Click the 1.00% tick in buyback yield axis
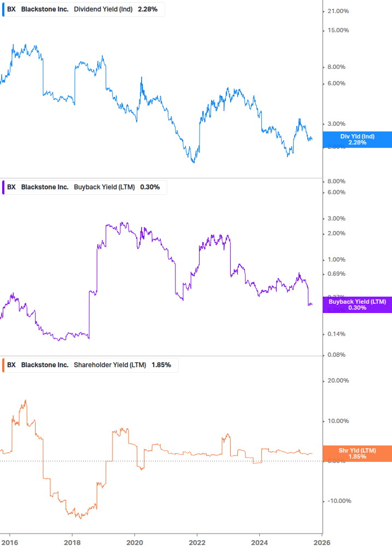Screen dimensions: 392x550 click(x=336, y=259)
